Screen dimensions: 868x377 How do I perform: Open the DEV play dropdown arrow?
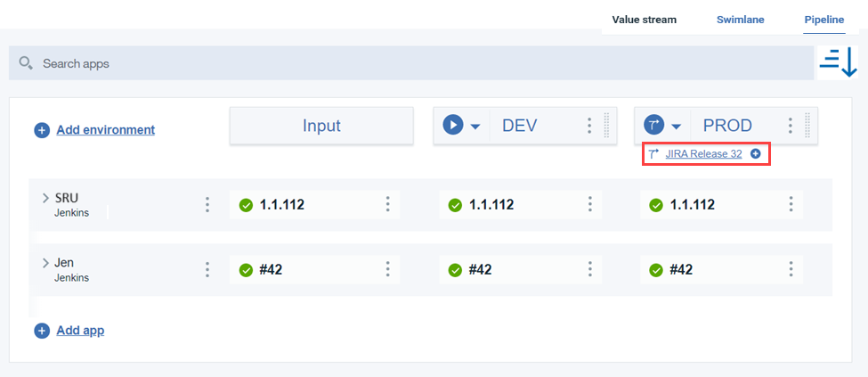(475, 127)
